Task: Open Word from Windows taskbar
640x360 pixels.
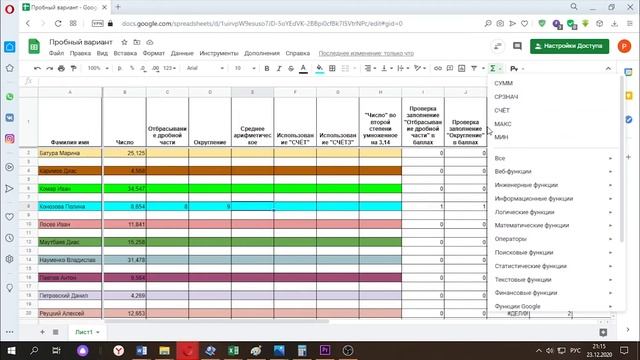Action: [142, 351]
